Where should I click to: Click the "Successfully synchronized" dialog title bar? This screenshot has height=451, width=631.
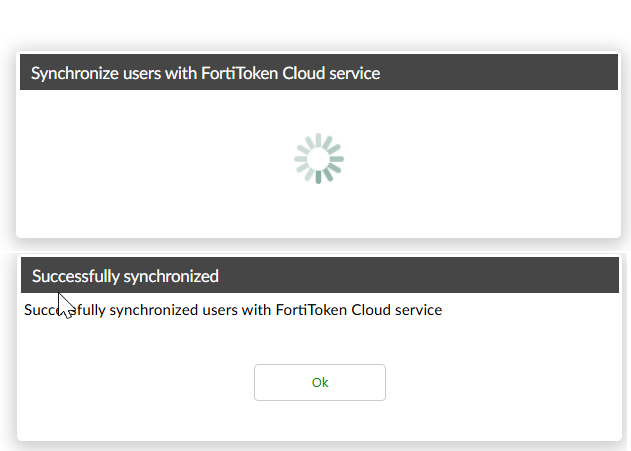tap(319, 275)
